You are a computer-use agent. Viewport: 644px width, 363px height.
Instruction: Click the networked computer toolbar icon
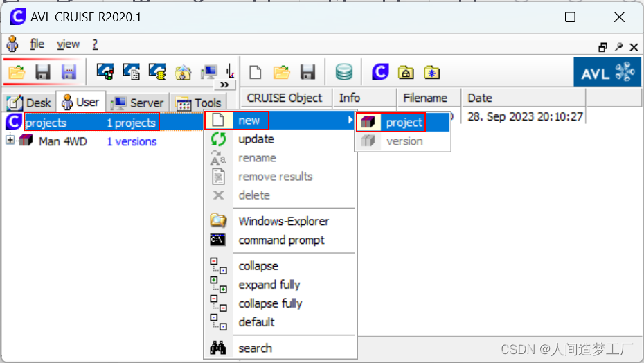tap(209, 72)
